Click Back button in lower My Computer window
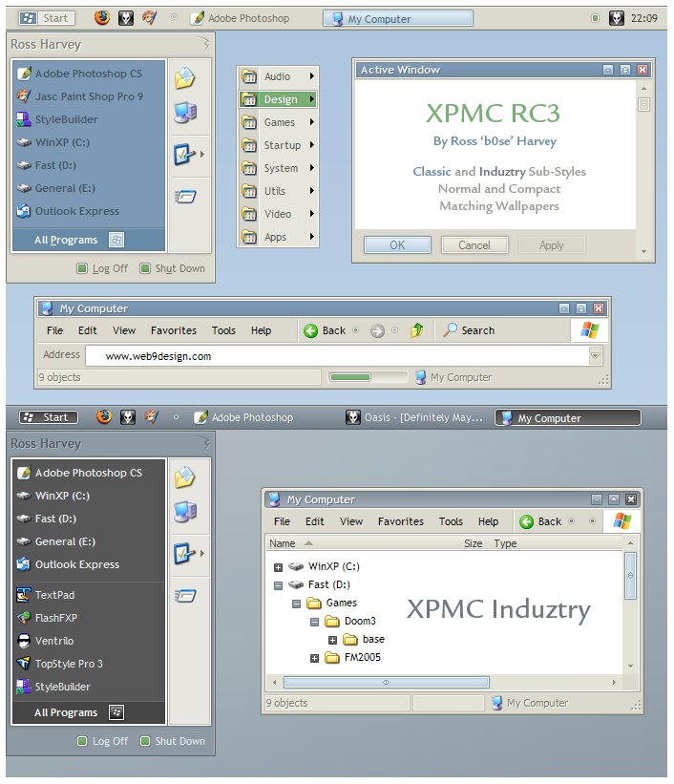This screenshot has width=674, height=784. click(540, 521)
